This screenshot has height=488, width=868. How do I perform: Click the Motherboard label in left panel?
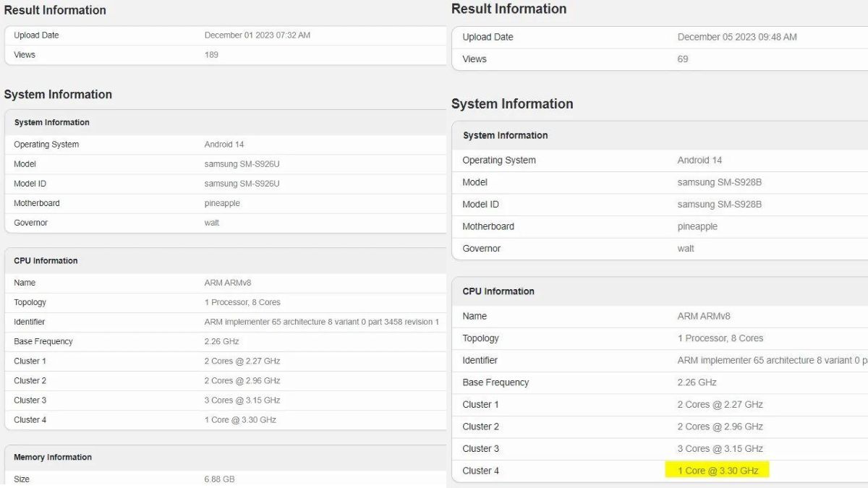(x=37, y=203)
